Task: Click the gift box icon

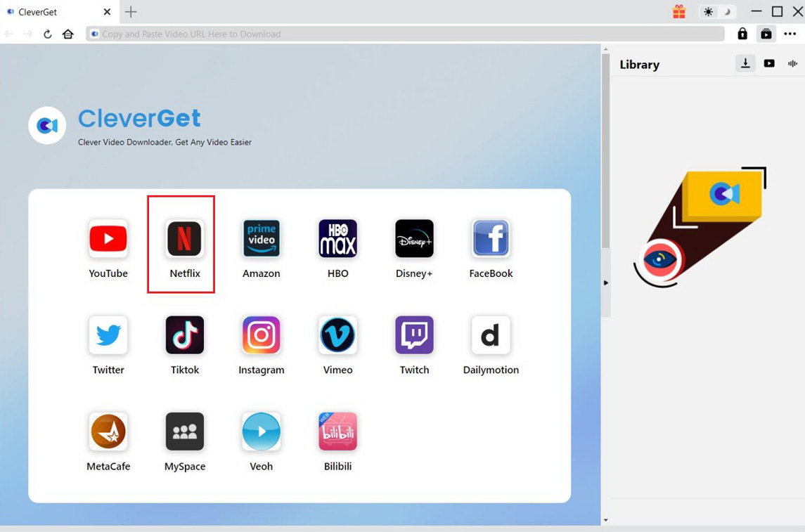Action: coord(678,12)
